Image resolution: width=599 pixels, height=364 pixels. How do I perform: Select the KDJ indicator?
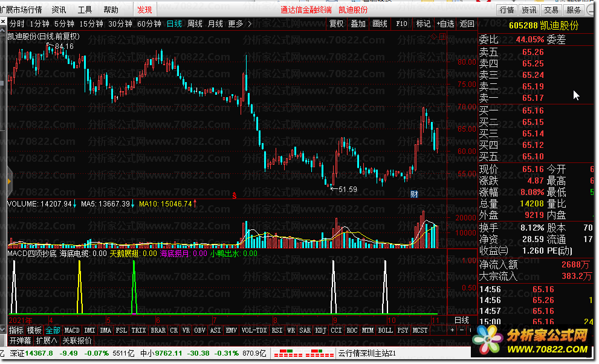pos(320,330)
